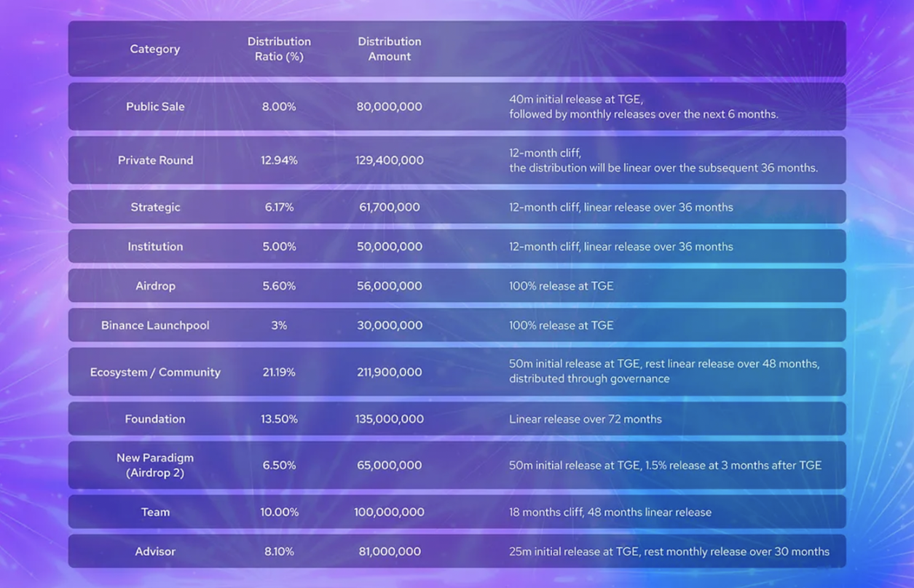Click the Airdrop row label
The image size is (914, 588).
coord(155,286)
